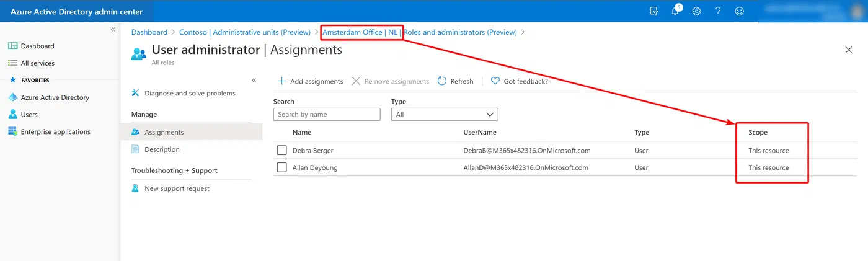Click the Diagnose and solve problems wrench icon

tap(136, 93)
